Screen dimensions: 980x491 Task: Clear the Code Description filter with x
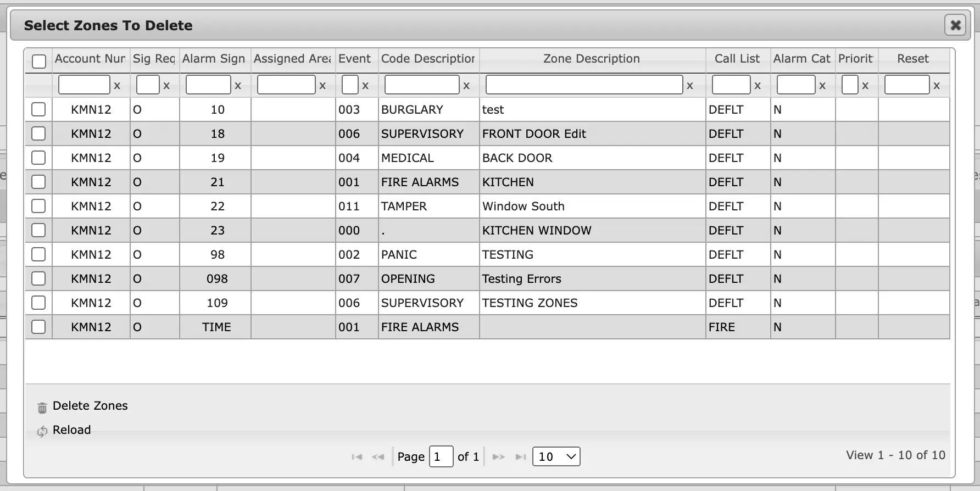(466, 86)
